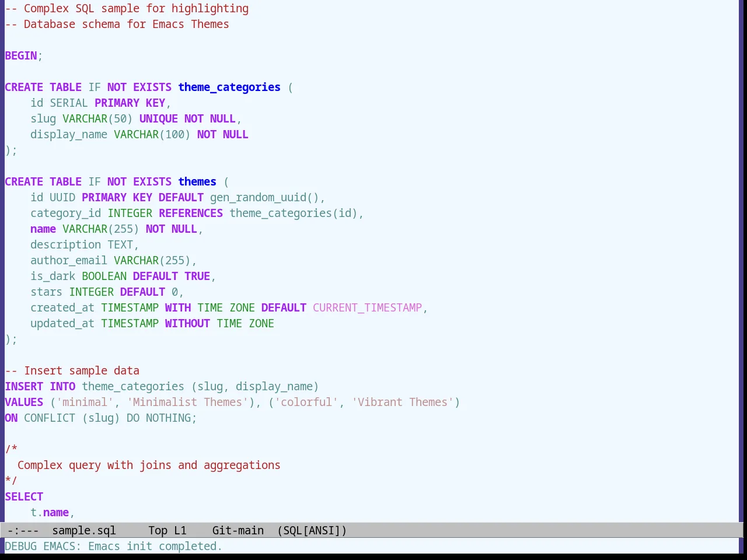Image resolution: width=747 pixels, height=560 pixels.
Task: Click gen_random_uuid() function call
Action: [x=264, y=197]
